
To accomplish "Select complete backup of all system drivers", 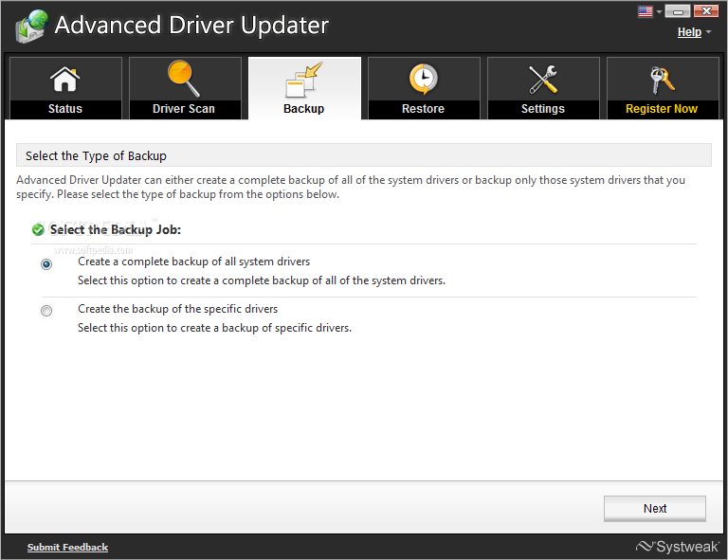I will [x=46, y=264].
